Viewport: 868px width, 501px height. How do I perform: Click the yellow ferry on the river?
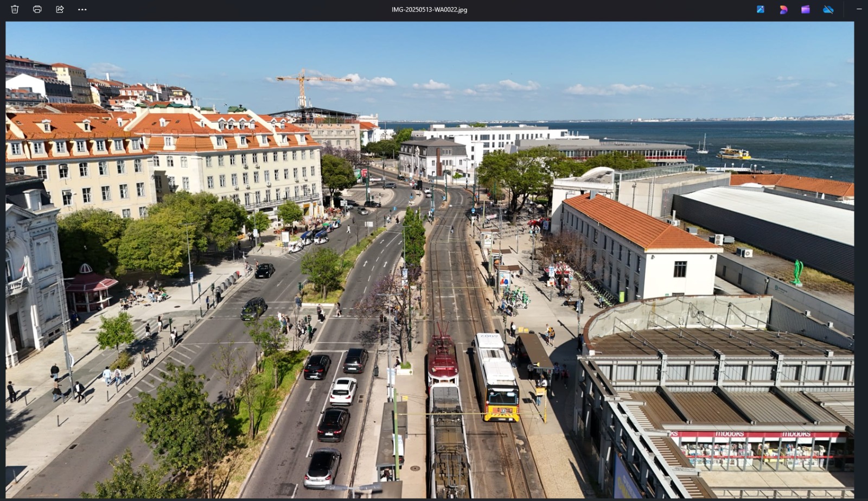[x=733, y=154]
